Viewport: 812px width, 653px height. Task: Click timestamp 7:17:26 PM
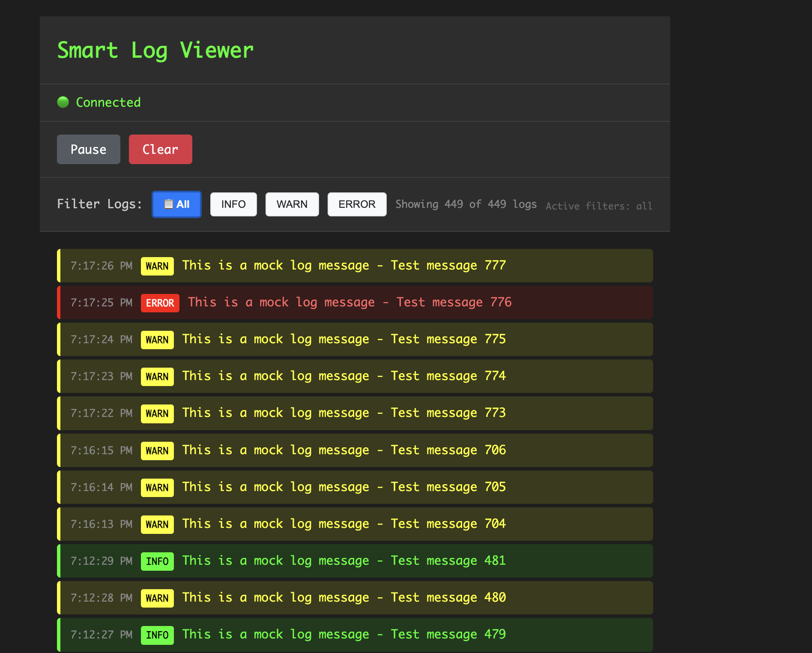pyautogui.click(x=101, y=266)
